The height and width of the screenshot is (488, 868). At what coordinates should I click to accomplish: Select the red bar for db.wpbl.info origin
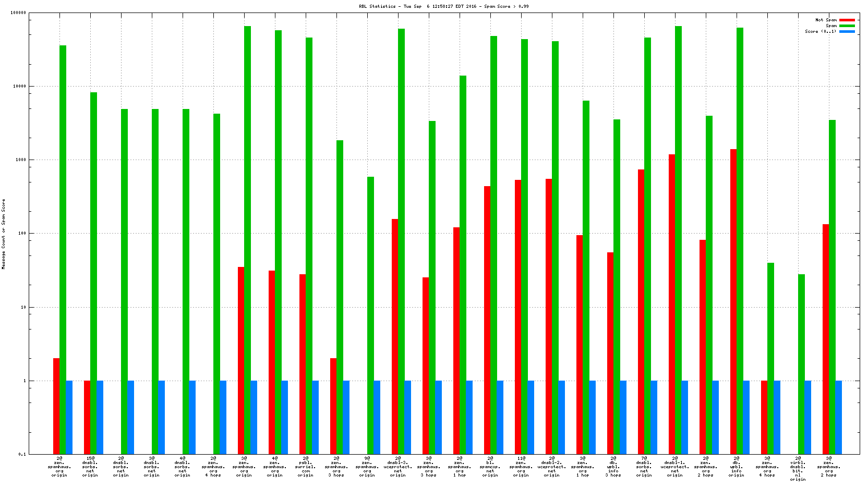click(x=733, y=301)
